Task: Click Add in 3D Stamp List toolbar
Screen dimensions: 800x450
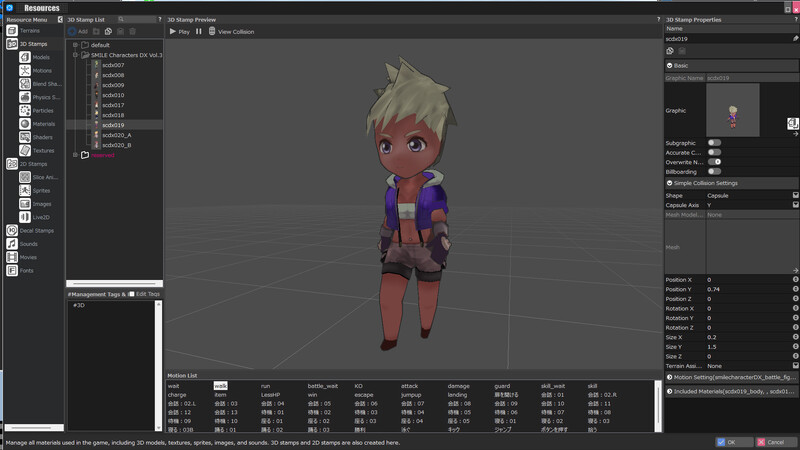Action: [x=78, y=31]
